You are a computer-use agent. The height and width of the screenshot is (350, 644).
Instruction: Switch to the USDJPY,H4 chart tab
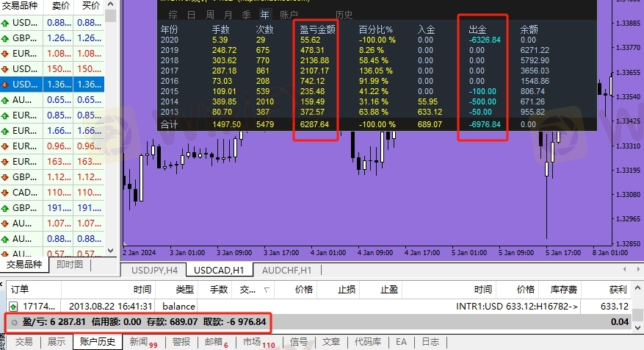point(154,271)
